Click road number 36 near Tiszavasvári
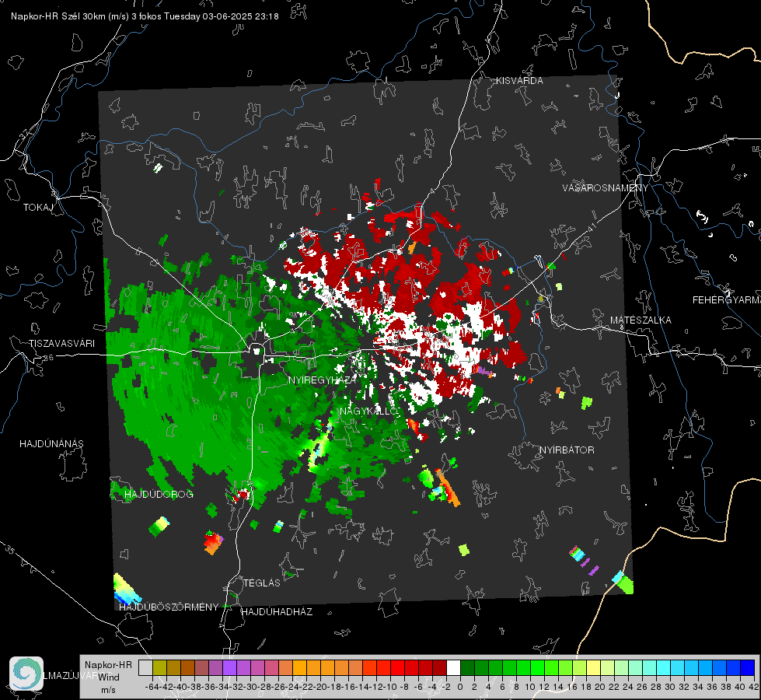761x700 pixels. [x=48, y=358]
